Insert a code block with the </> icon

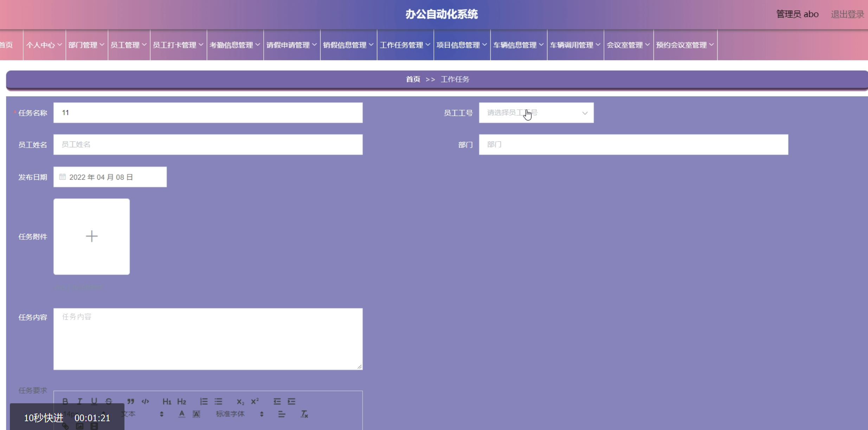coord(145,401)
